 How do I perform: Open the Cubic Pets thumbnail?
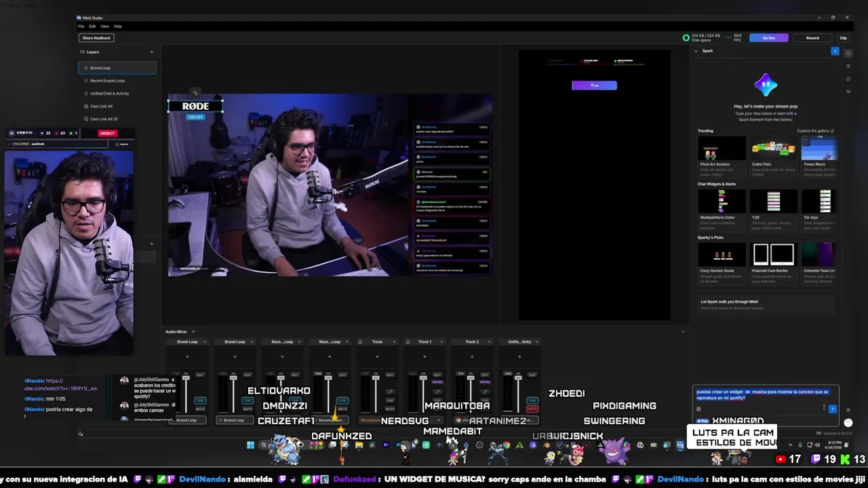774,148
